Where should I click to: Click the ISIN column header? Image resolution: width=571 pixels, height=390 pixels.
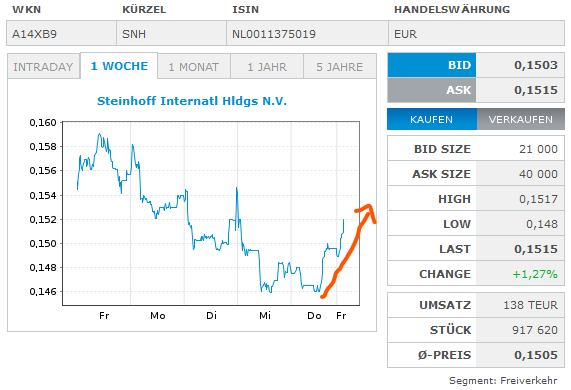click(x=245, y=9)
